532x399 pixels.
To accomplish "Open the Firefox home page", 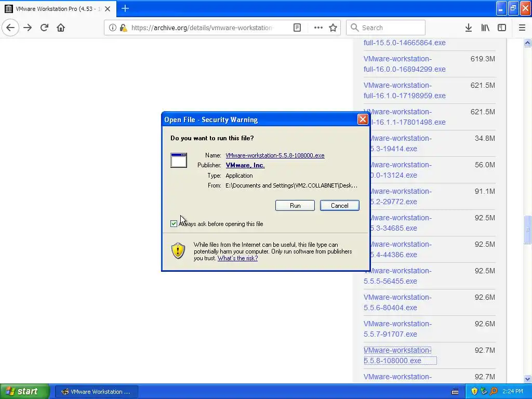I will tap(61, 28).
